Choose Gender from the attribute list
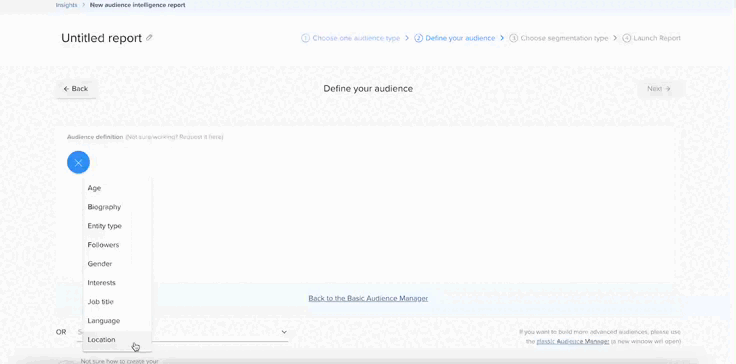This screenshot has width=736, height=364. point(117,264)
